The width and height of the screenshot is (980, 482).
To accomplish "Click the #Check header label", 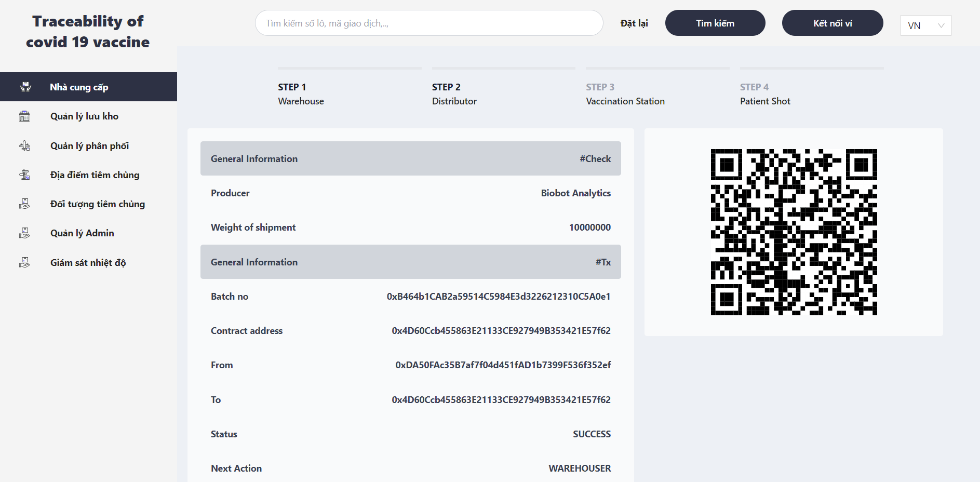I will [x=595, y=158].
